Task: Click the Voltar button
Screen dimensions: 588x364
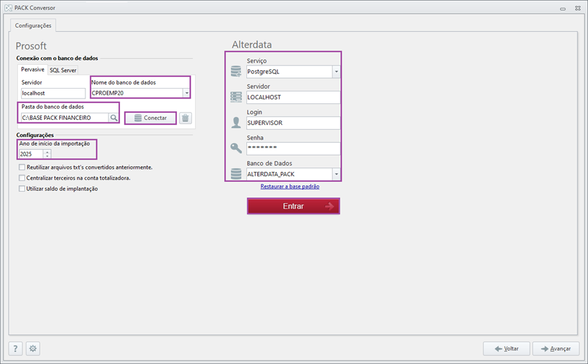Action: coord(507,349)
